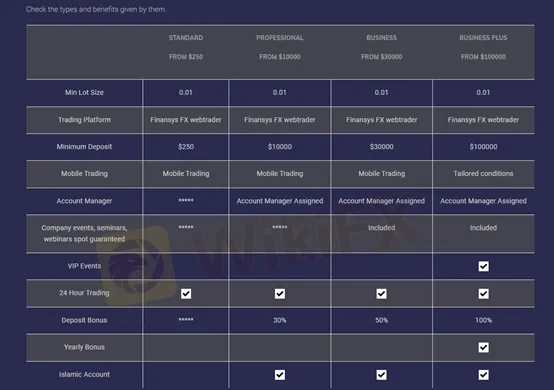
Task: Click the Business 24 Hour Trading checkmark
Action: click(x=381, y=294)
